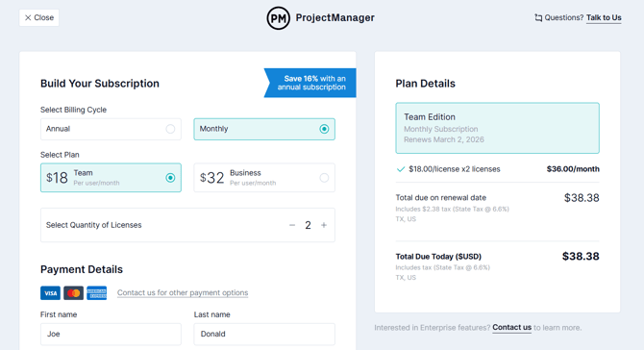
Task: Click the chat icon beside Questions
Action: click(x=538, y=17)
